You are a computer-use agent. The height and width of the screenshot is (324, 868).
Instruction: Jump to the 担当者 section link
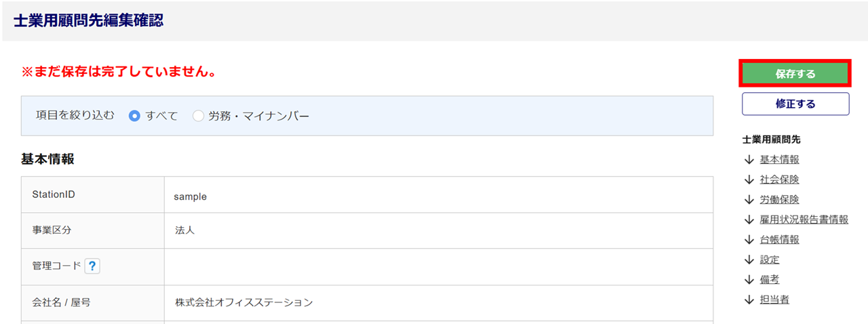[774, 300]
